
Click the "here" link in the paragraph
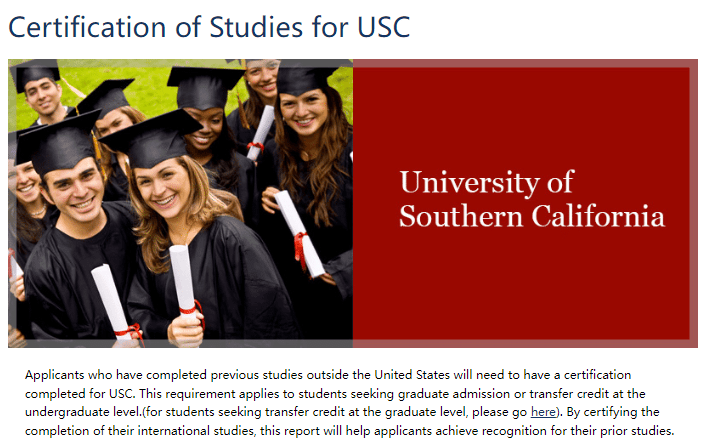[x=542, y=412]
